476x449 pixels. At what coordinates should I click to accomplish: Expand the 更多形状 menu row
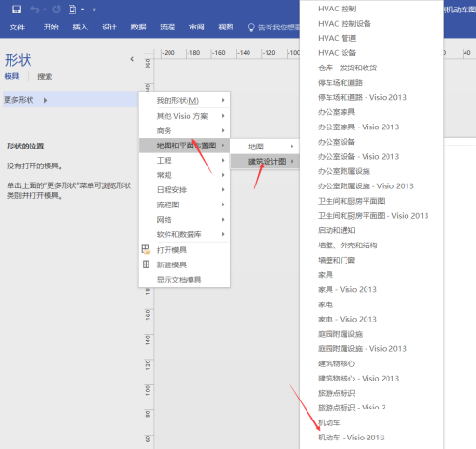pos(70,100)
